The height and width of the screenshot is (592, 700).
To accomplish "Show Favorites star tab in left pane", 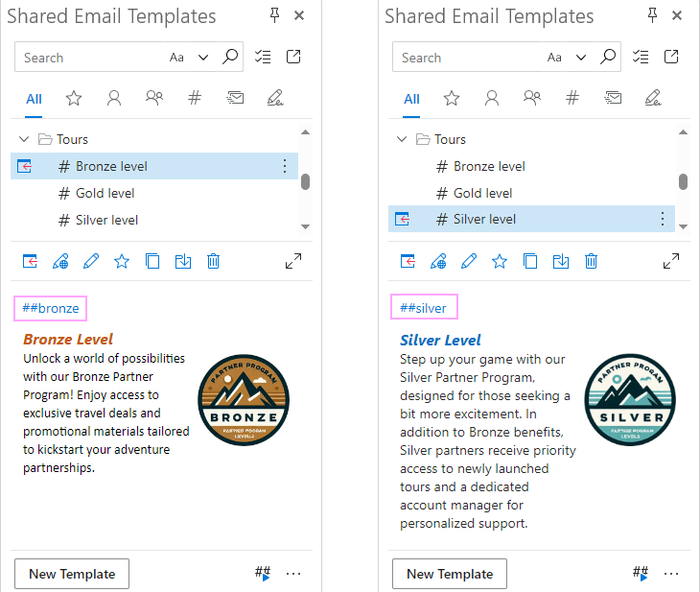I will pyautogui.click(x=74, y=98).
